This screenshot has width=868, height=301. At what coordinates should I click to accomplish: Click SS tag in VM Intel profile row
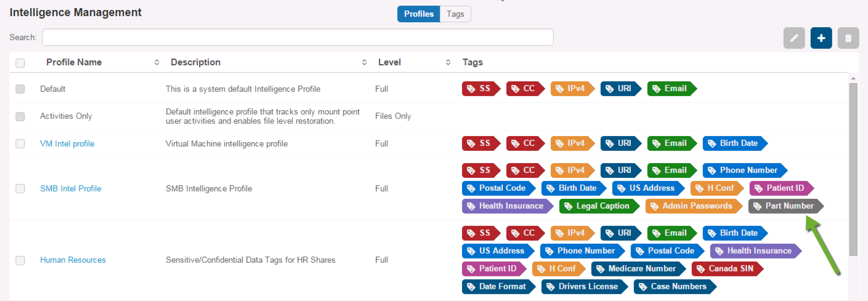(481, 143)
